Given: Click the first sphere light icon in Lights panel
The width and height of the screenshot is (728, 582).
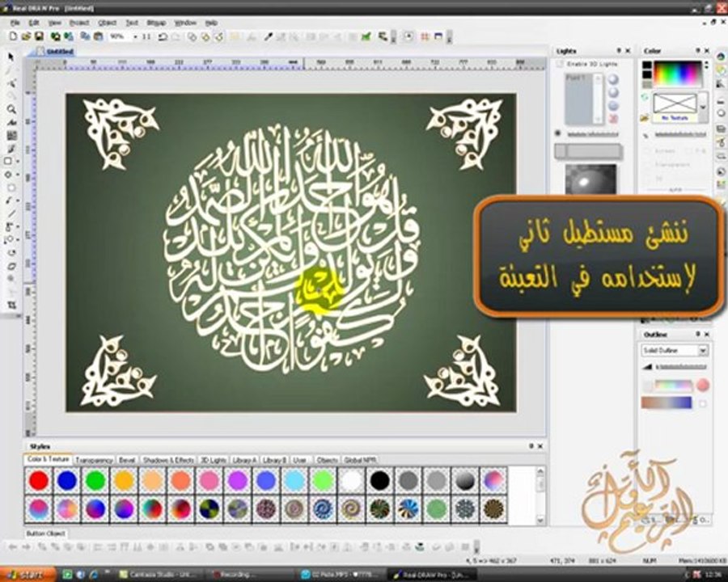Looking at the screenshot, I should 613,79.
